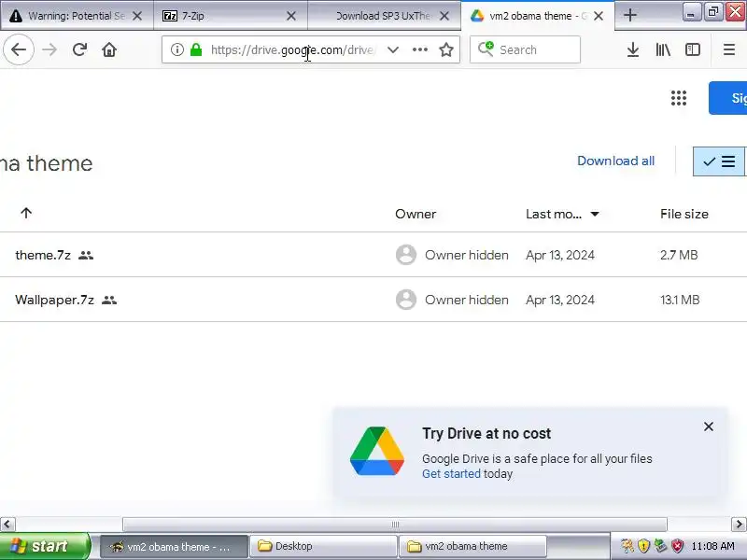Dismiss the Try Drive at no cost popup
This screenshot has height=560, width=747.
click(709, 427)
